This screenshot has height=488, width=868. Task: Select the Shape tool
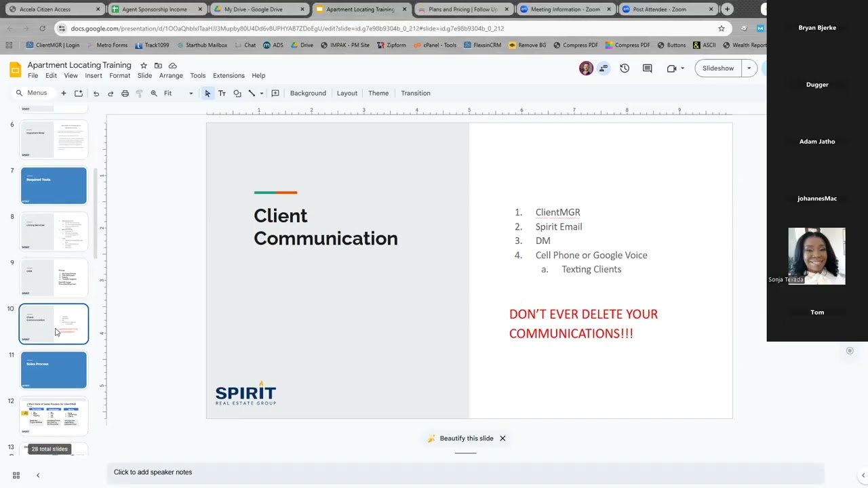(x=237, y=94)
